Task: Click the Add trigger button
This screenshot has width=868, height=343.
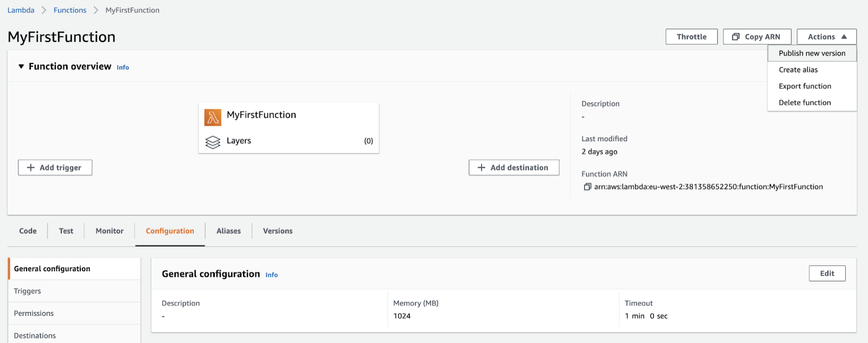Action: pyautogui.click(x=55, y=168)
